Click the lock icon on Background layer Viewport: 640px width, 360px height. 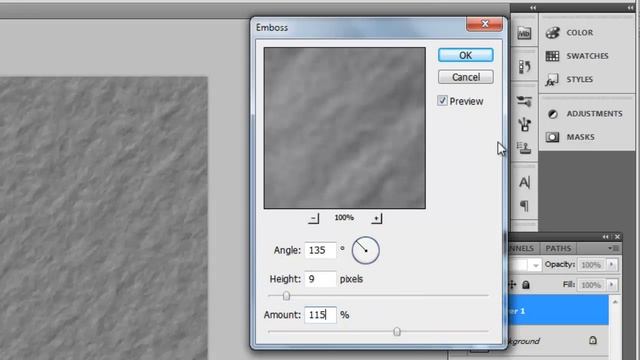point(593,340)
